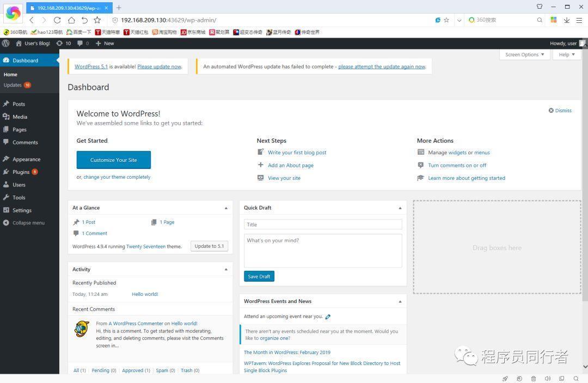
Task: Open the User's Blog! site link
Action: coord(33,43)
